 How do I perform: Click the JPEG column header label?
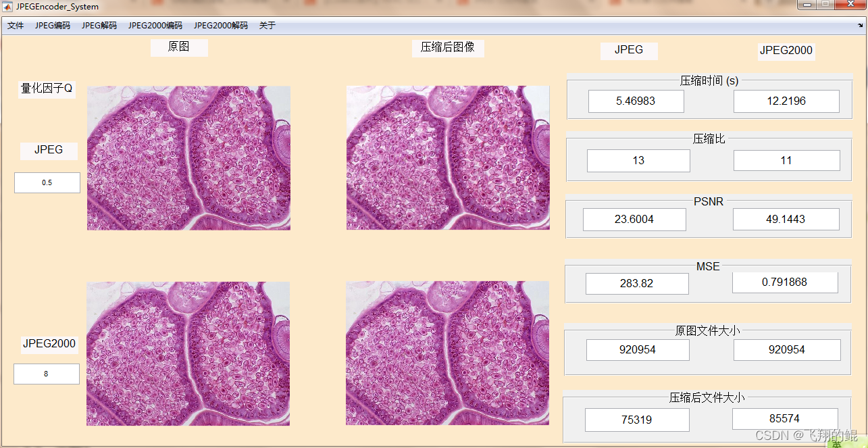[629, 51]
